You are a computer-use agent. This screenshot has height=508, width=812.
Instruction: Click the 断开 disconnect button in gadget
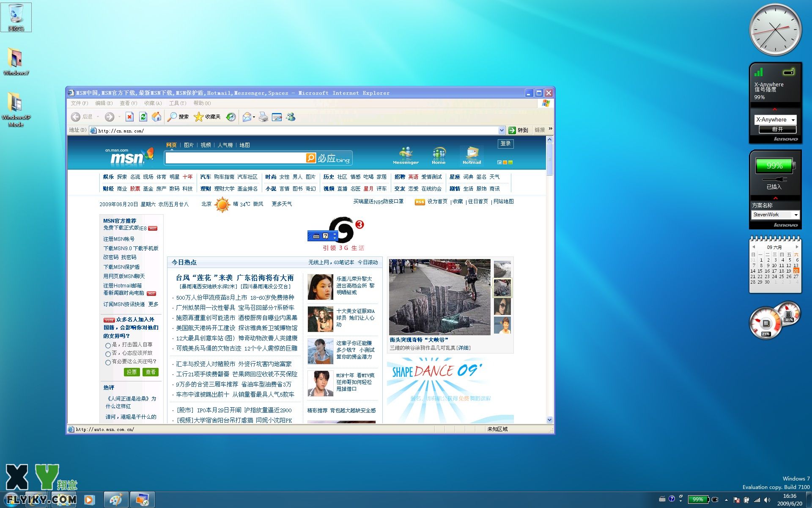[777, 129]
